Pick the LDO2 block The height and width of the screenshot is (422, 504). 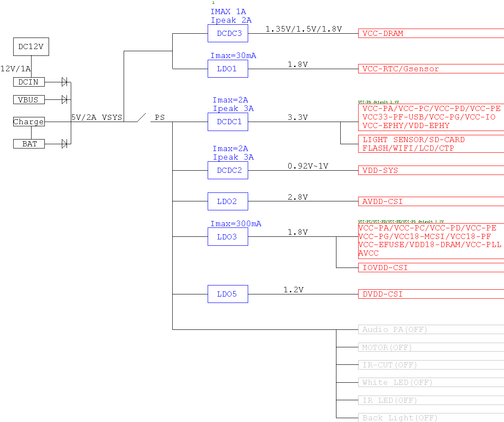[x=228, y=201]
